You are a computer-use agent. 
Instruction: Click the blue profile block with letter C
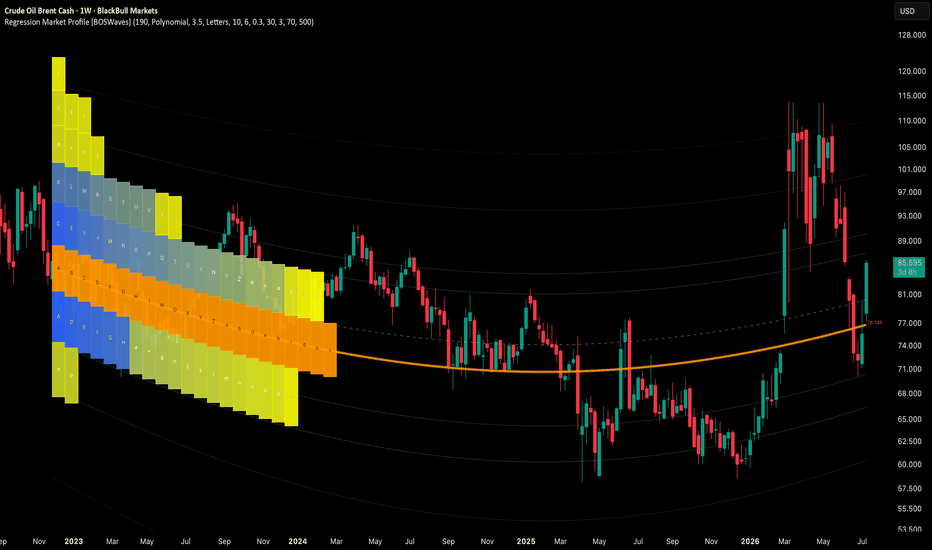58,224
